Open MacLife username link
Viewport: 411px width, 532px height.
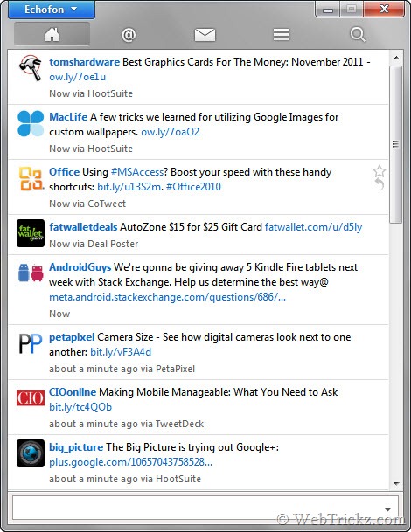click(x=68, y=117)
